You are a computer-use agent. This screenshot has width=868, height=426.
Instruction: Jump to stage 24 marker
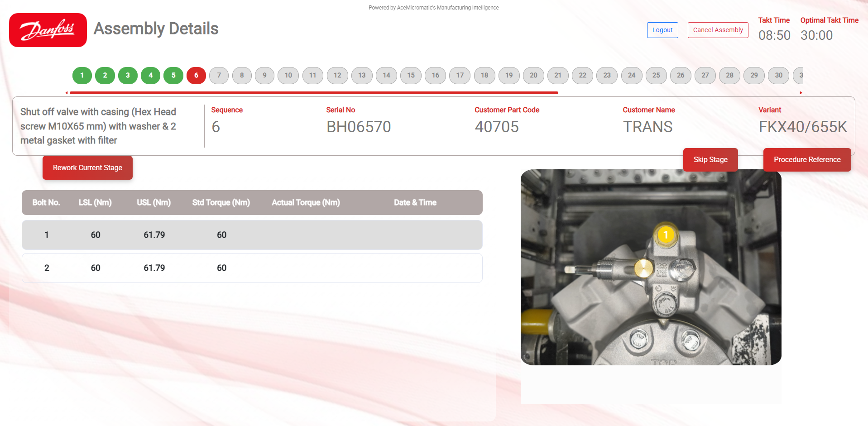point(632,76)
